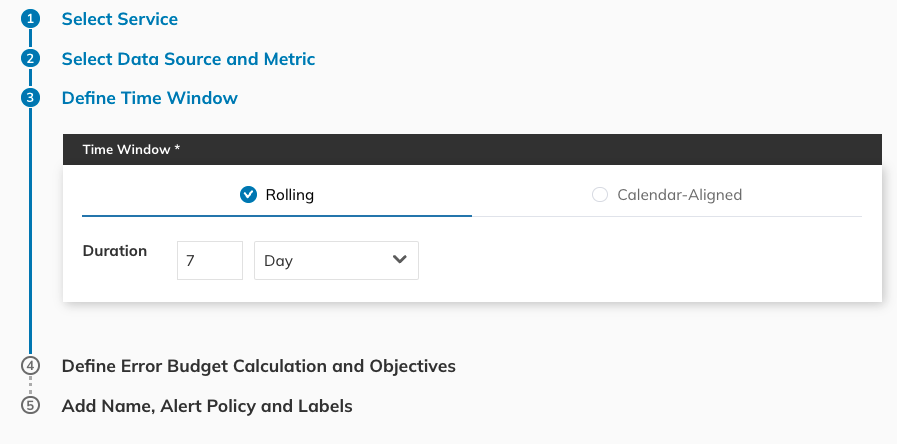Click the step 4 circle icon
This screenshot has width=897, height=444.
pos(31,366)
